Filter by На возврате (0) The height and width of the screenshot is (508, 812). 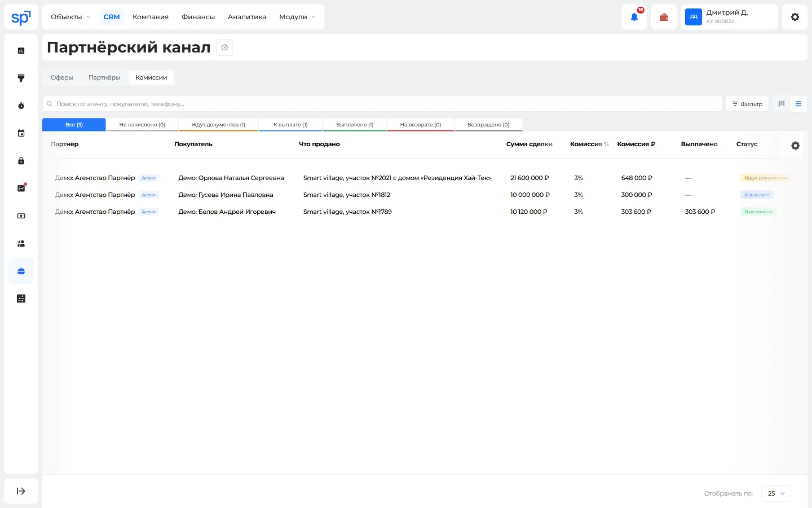421,125
